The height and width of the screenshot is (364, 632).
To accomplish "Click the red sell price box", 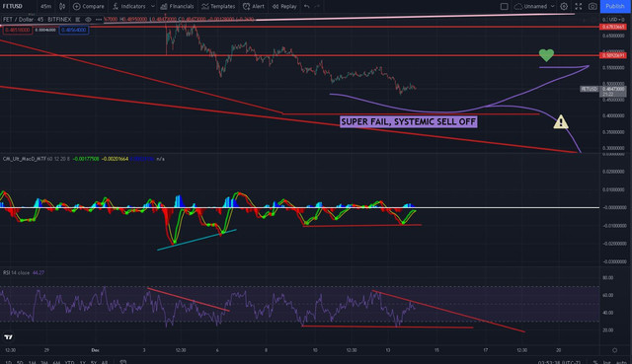I will (x=18, y=30).
